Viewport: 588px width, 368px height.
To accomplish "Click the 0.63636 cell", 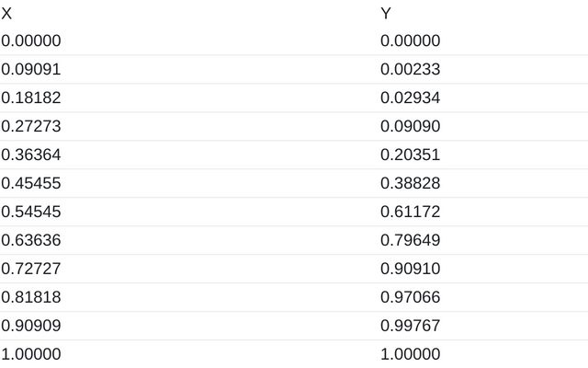I will point(31,241).
